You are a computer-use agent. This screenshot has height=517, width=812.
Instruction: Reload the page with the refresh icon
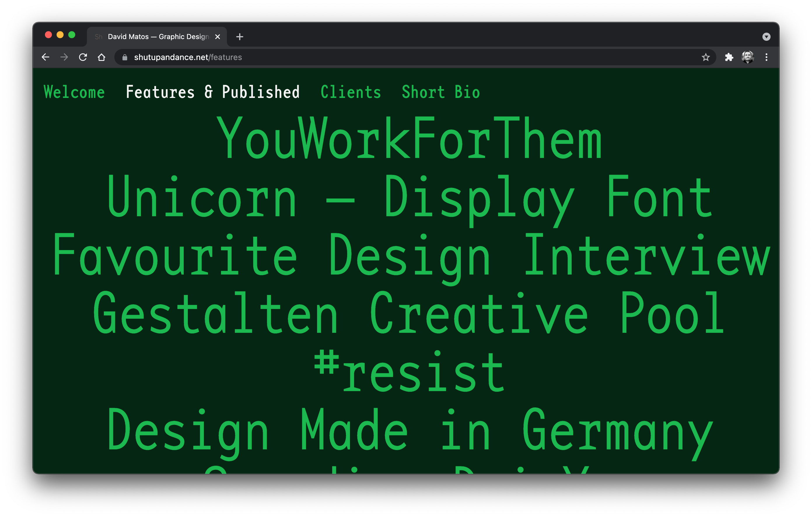pyautogui.click(x=83, y=57)
